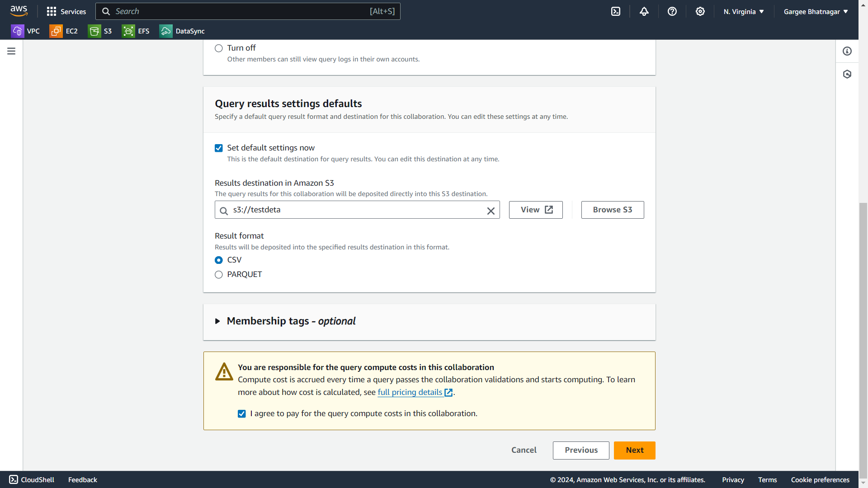
Task: Click the help question mark icon
Action: click(x=672, y=11)
